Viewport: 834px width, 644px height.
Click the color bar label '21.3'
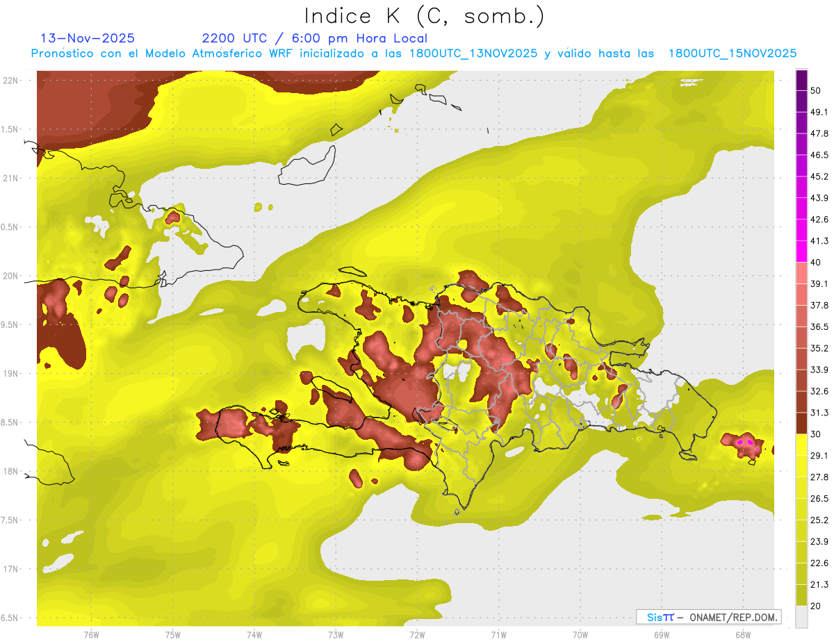pos(820,584)
